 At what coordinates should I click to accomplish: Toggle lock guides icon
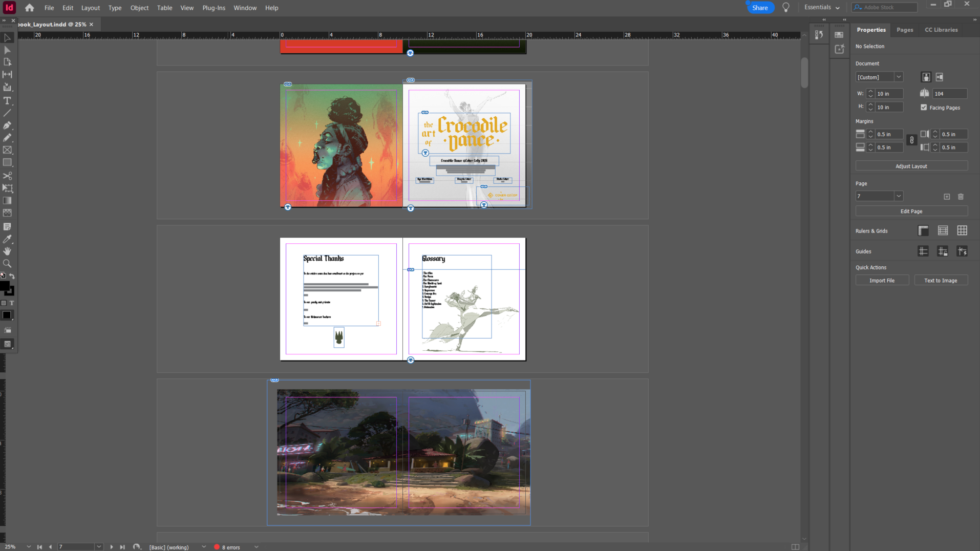[943, 251]
